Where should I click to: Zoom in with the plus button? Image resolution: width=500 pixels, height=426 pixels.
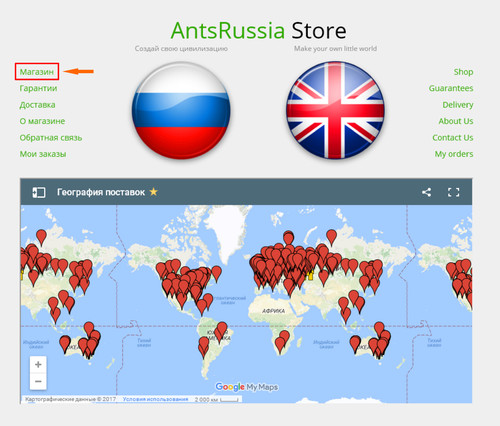[38, 364]
